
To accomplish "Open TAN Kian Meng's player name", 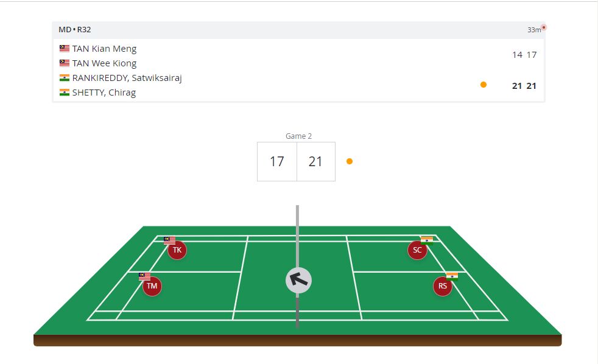I will click(104, 49).
